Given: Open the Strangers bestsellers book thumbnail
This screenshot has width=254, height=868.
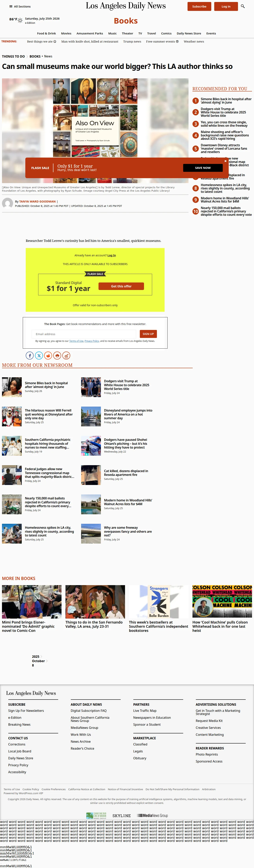Looking at the screenshot, I should pos(159,602).
